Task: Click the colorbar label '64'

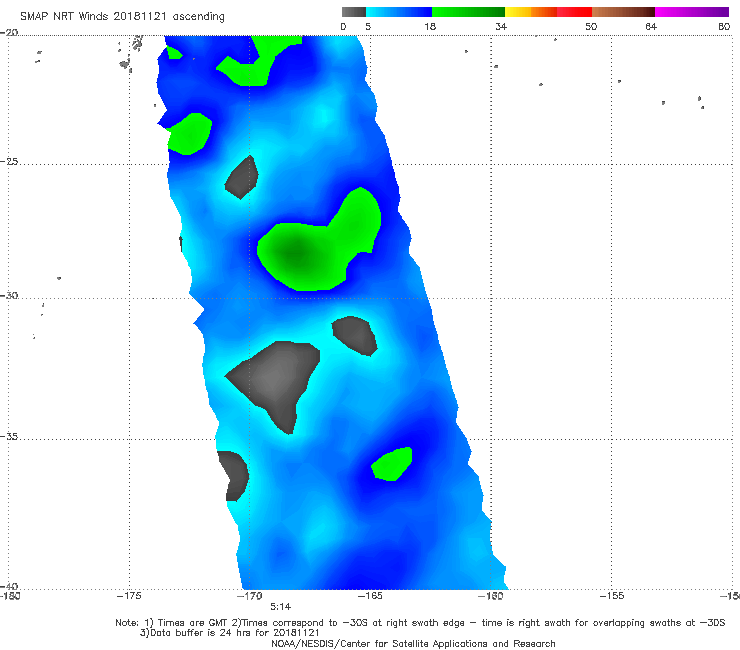Action: (x=651, y=27)
